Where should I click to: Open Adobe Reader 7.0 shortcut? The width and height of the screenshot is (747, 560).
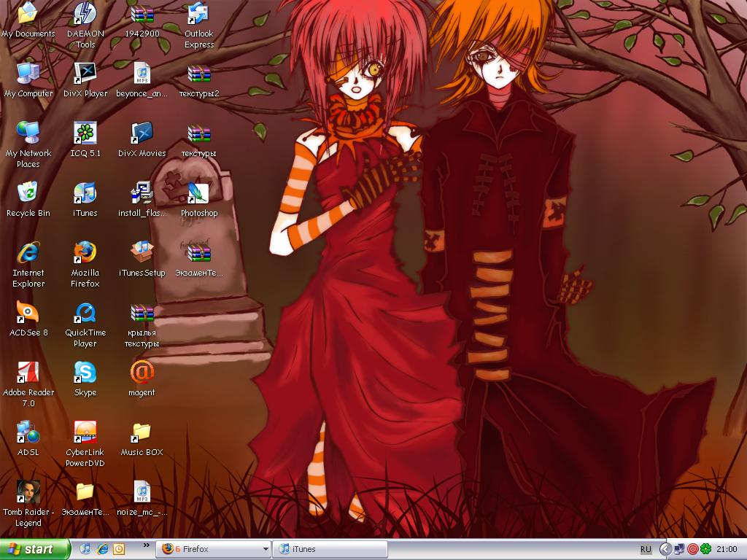(x=28, y=385)
